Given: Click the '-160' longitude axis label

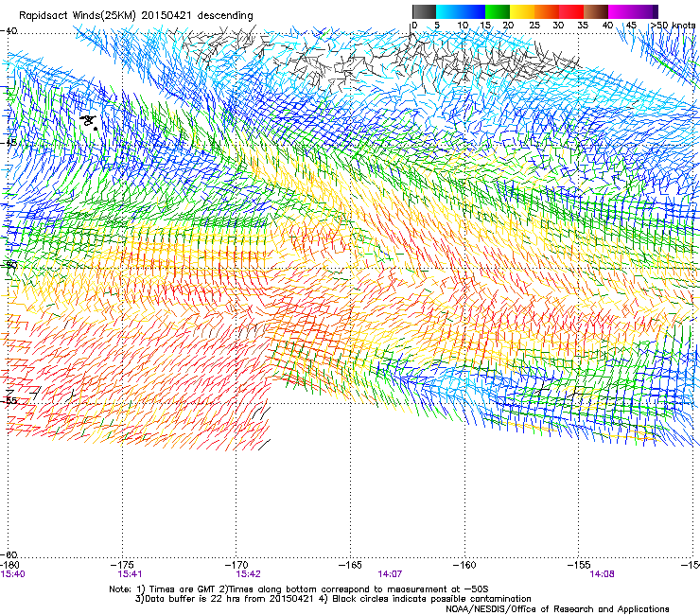Looking at the screenshot, I should point(464,565).
